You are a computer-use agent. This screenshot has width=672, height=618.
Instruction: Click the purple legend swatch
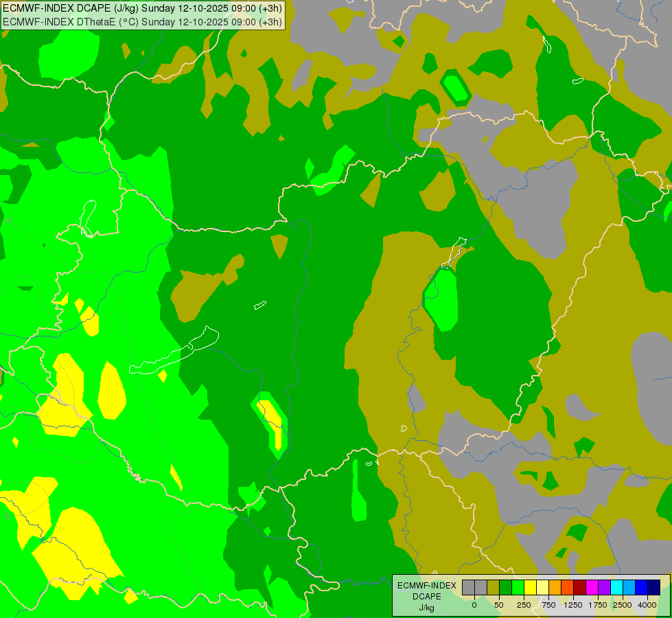click(x=604, y=588)
